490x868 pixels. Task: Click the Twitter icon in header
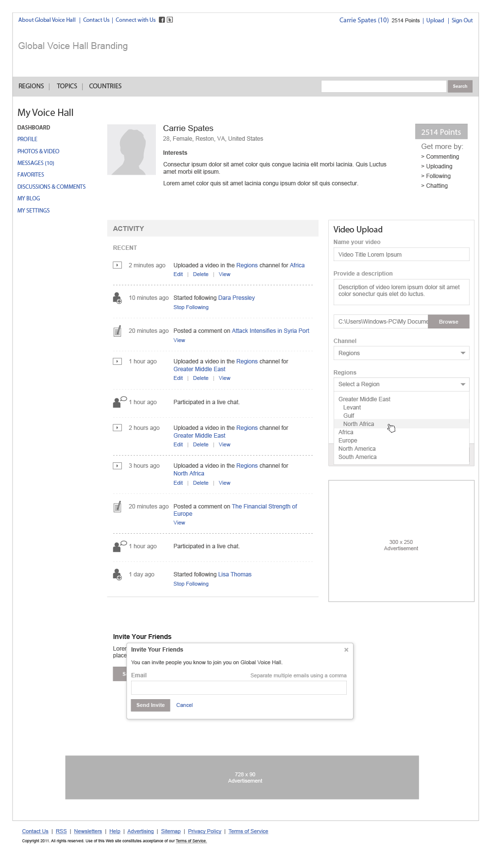(x=170, y=20)
